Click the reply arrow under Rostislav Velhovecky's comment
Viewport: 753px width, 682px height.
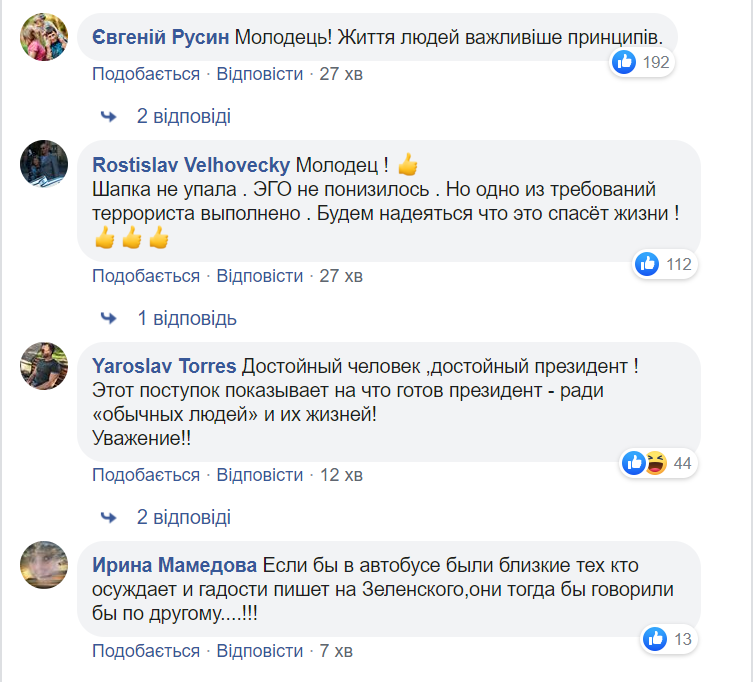pyautogui.click(x=109, y=318)
